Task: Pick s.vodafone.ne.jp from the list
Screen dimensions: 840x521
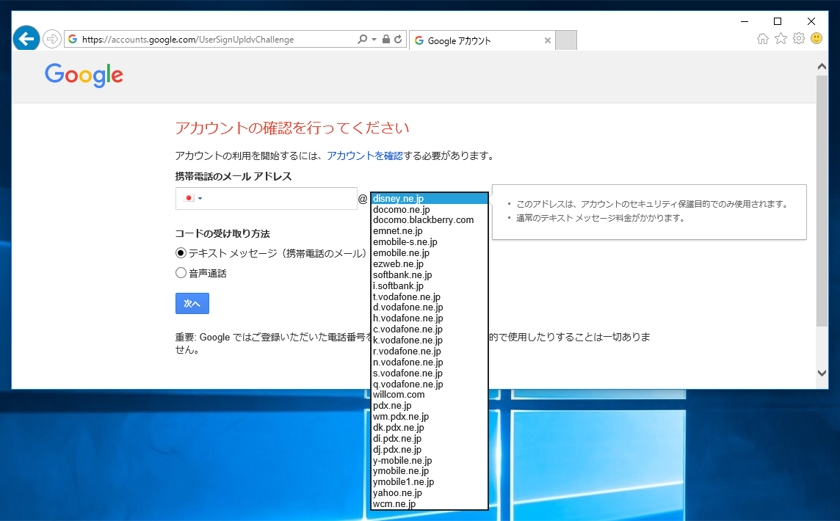Action: 429,373
